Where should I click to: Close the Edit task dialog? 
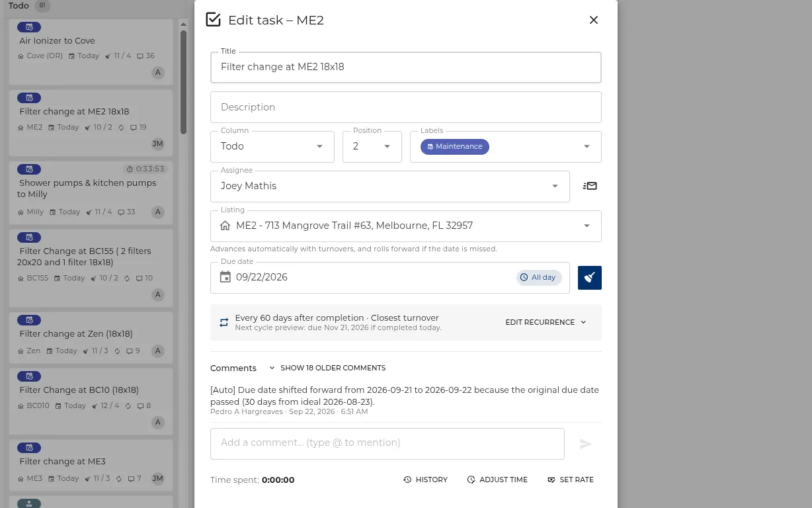[594, 20]
